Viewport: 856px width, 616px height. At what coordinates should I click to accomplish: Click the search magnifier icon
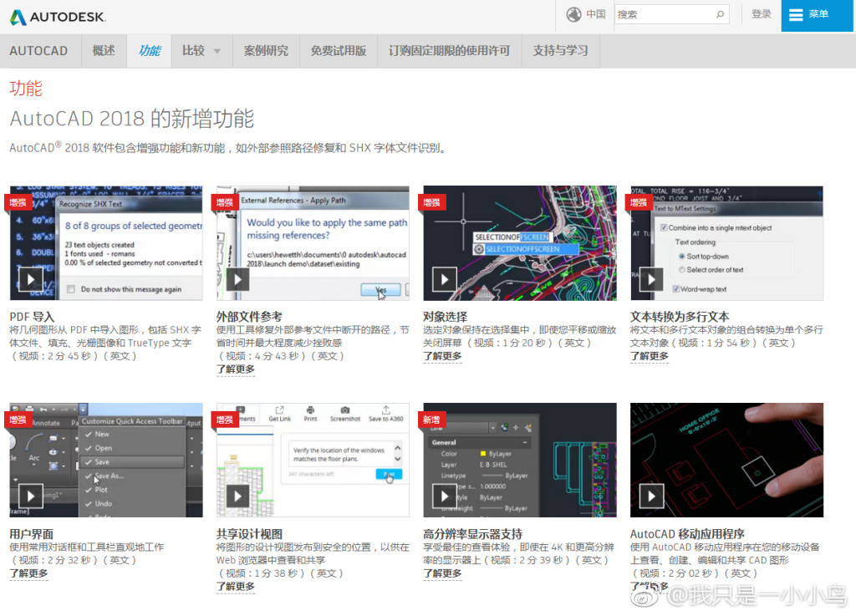(x=720, y=14)
